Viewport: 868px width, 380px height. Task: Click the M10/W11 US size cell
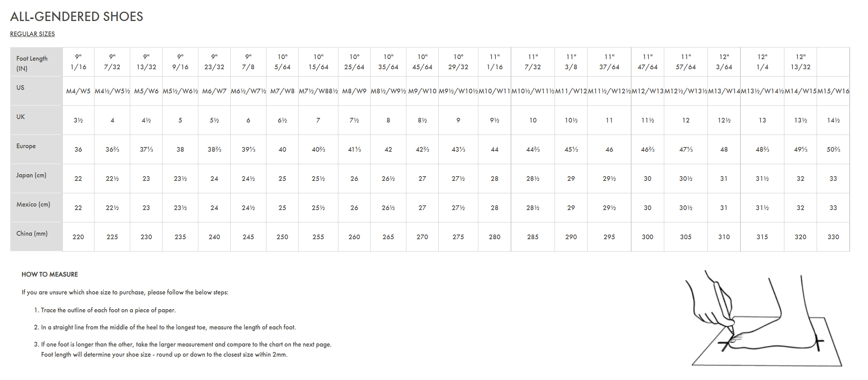[x=494, y=91]
